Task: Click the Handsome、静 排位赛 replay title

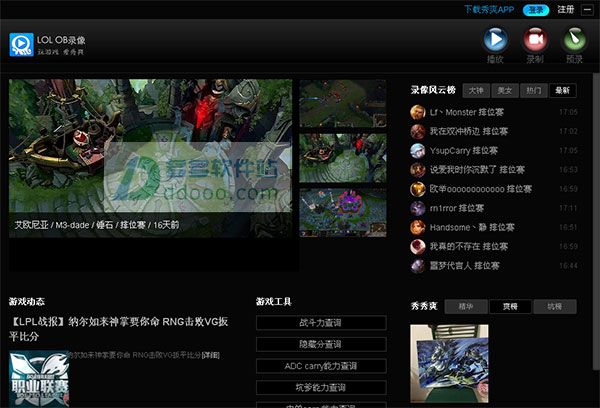Action: pyautogui.click(x=472, y=227)
